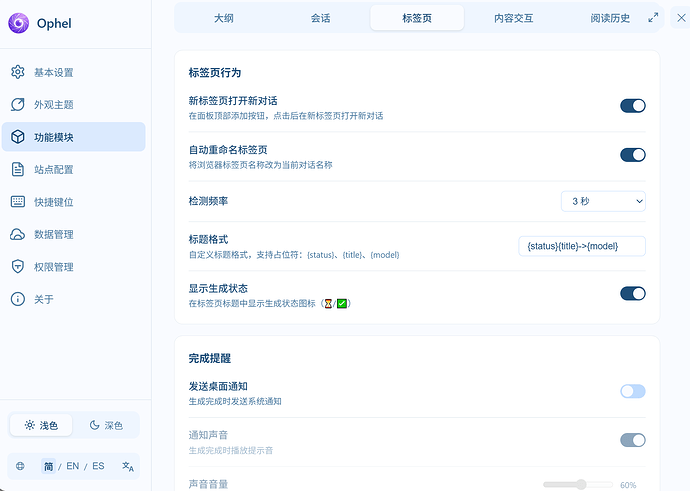Select 浅色 light theme button
Screen dimensions: 690x491
pos(41,425)
